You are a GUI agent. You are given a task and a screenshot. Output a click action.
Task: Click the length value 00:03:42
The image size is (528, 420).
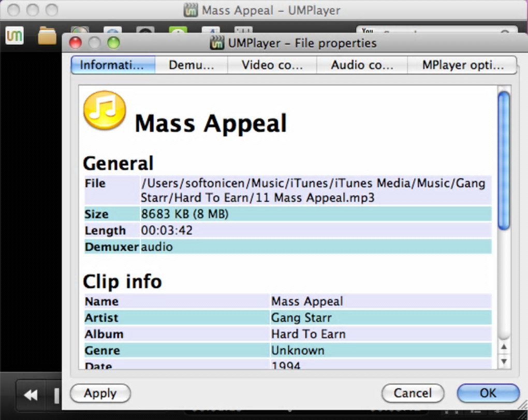click(167, 230)
